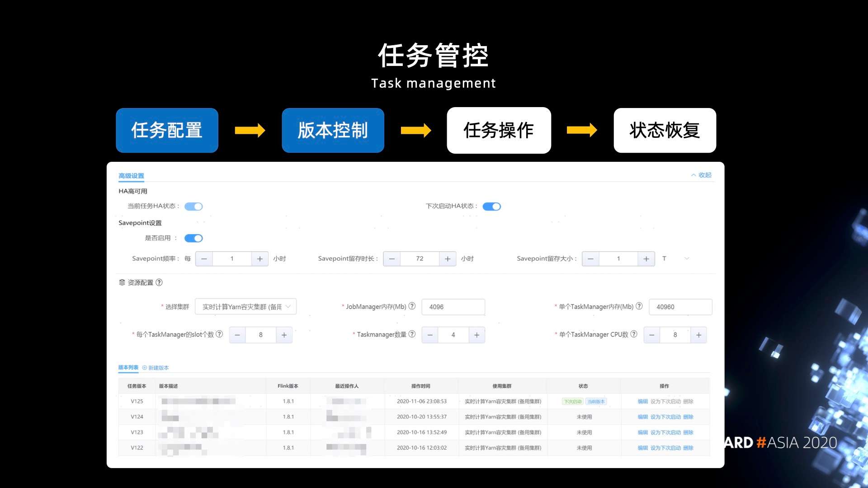Click help icon beside 单个TaskManager内存(Mb)

click(639, 306)
